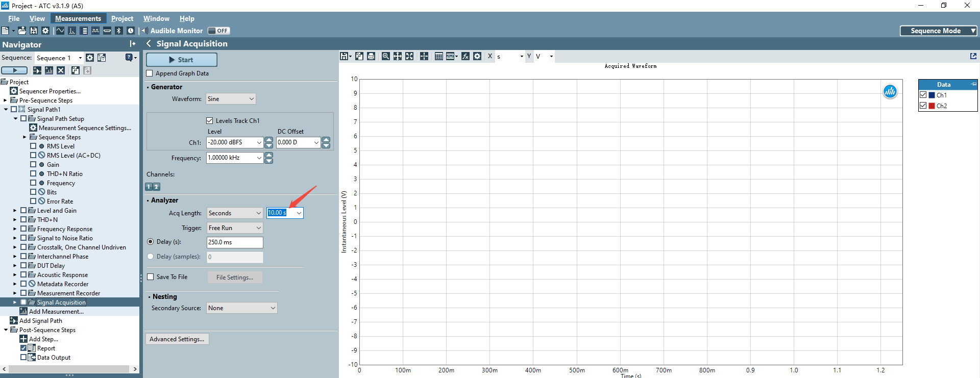The image size is (980, 378).
Task: Uncheck Levels Track Ch1
Action: 210,121
